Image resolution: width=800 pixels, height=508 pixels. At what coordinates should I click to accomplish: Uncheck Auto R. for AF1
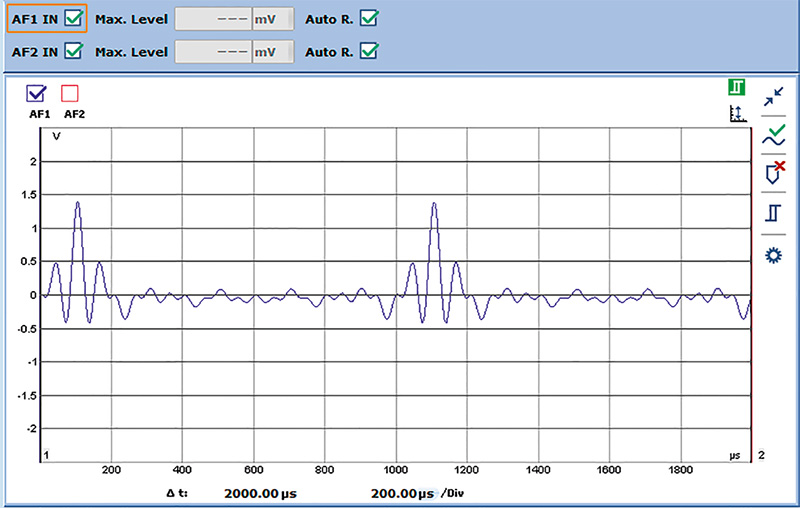[370, 18]
